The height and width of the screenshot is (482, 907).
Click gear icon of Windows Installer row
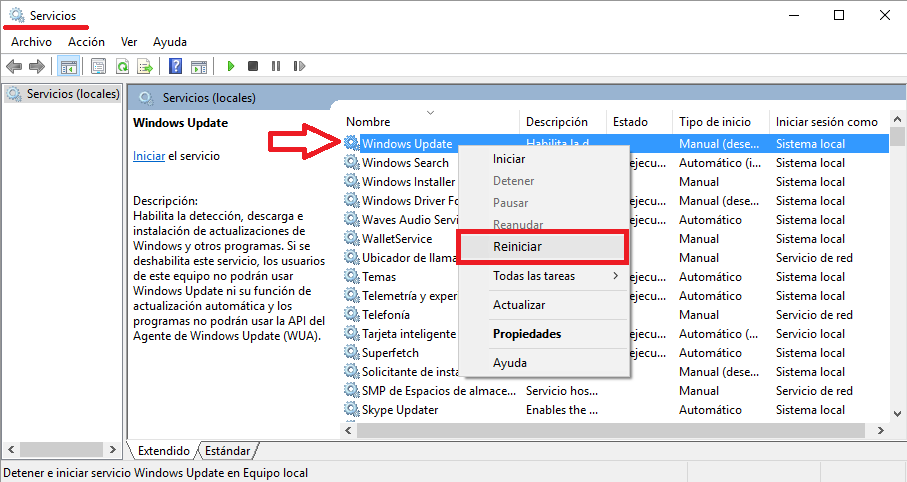coord(352,181)
